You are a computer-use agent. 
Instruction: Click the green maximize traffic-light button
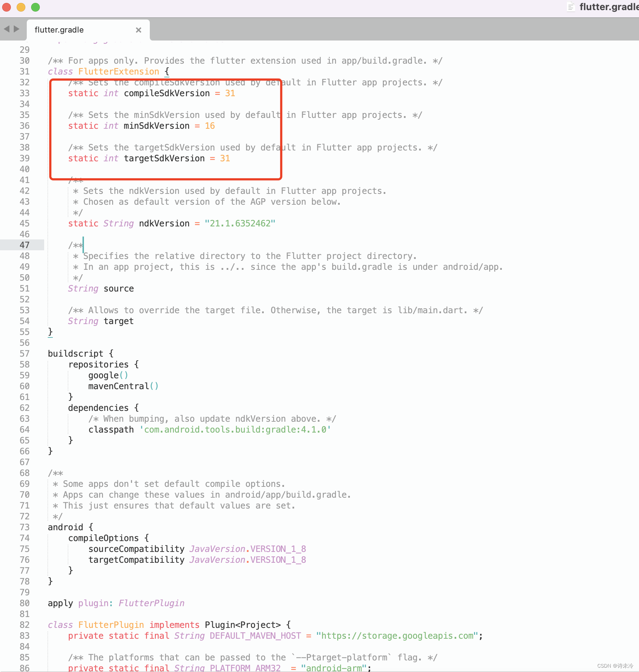tap(35, 7)
